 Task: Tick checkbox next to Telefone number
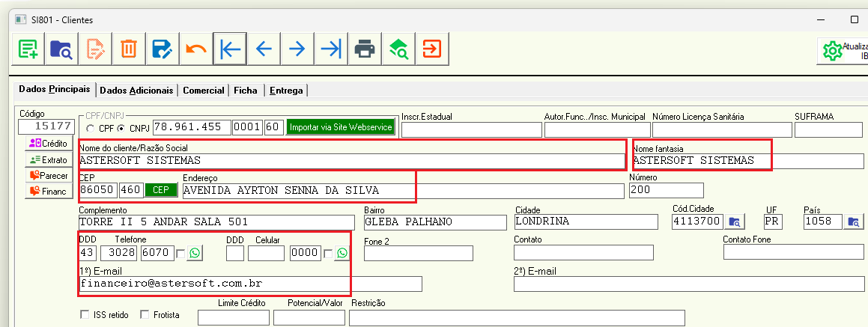click(x=180, y=254)
